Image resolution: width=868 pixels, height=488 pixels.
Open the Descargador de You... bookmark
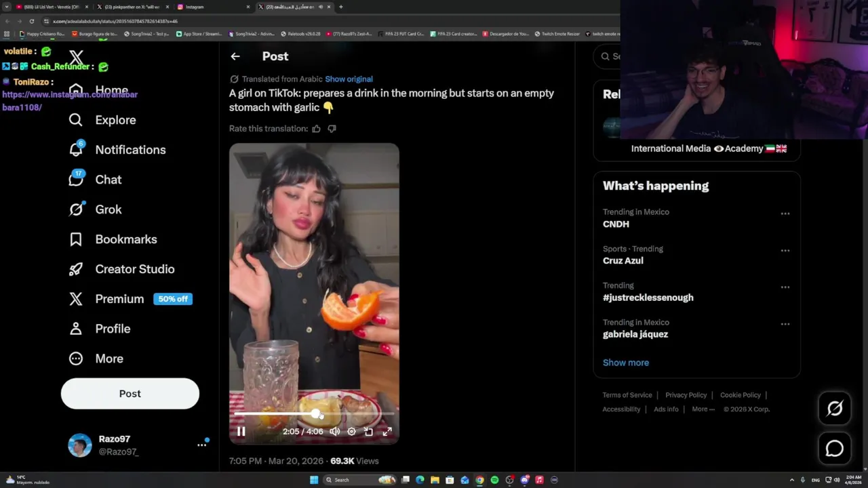(506, 34)
